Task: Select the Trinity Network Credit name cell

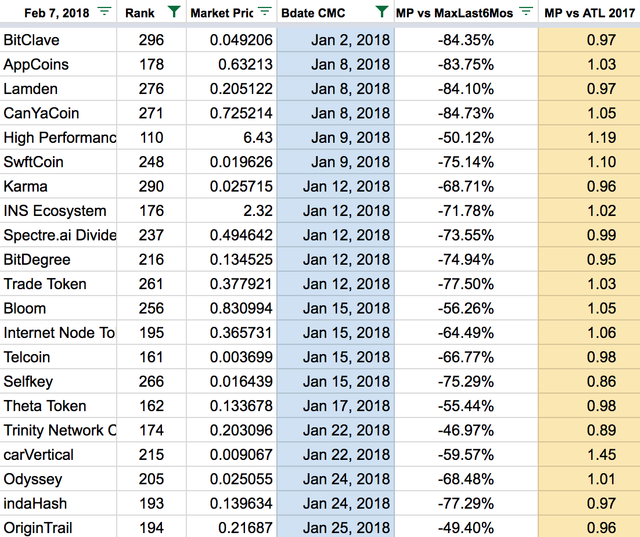Action: click(x=58, y=430)
